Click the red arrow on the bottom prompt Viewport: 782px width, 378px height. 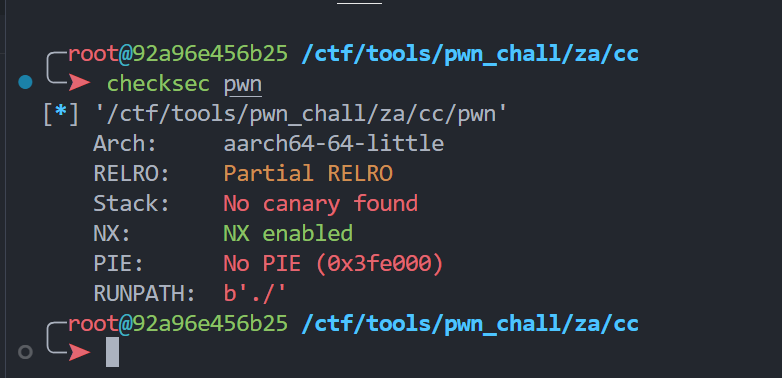tap(80, 353)
